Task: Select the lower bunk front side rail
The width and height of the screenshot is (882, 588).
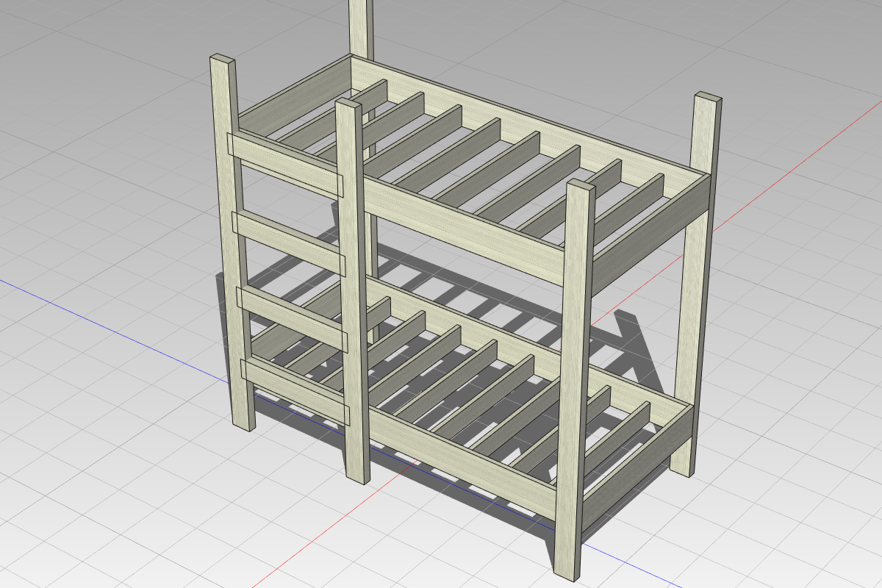Action: click(462, 464)
